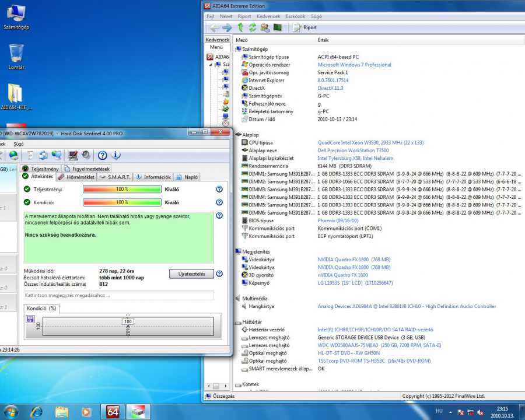Open Phoenix (09/16/10) BIOS link

point(338,220)
